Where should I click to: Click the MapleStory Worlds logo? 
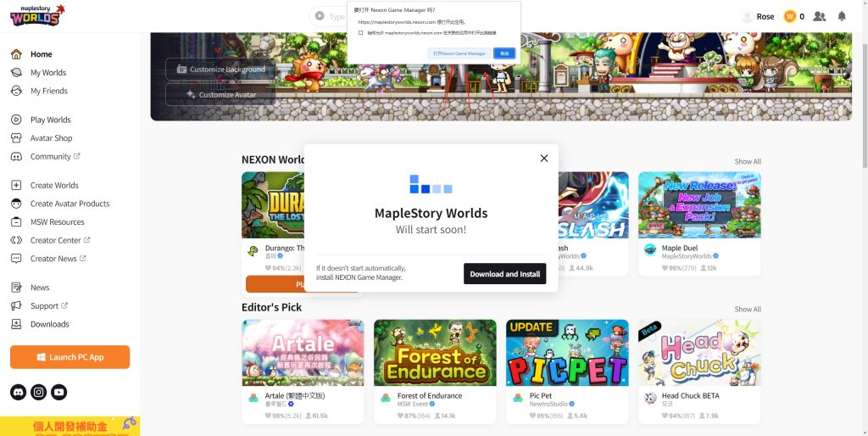coord(37,15)
